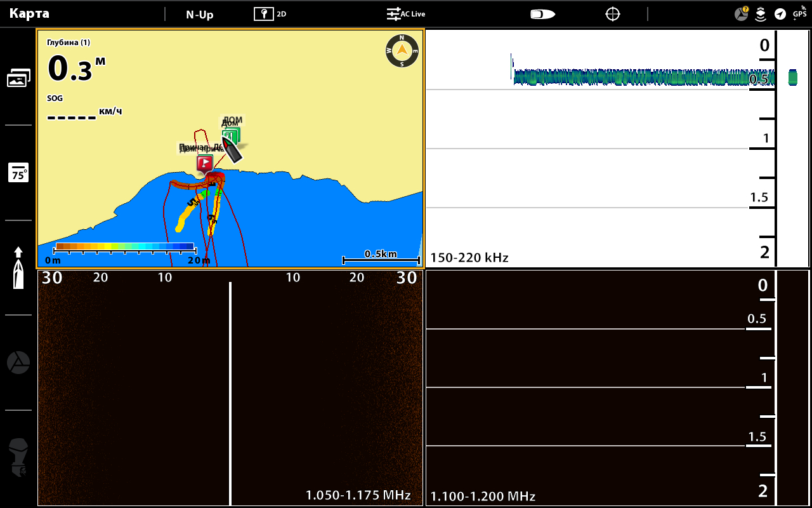Tap the green Дом waypoint icon
Screen dimensions: 812x508
click(x=231, y=134)
